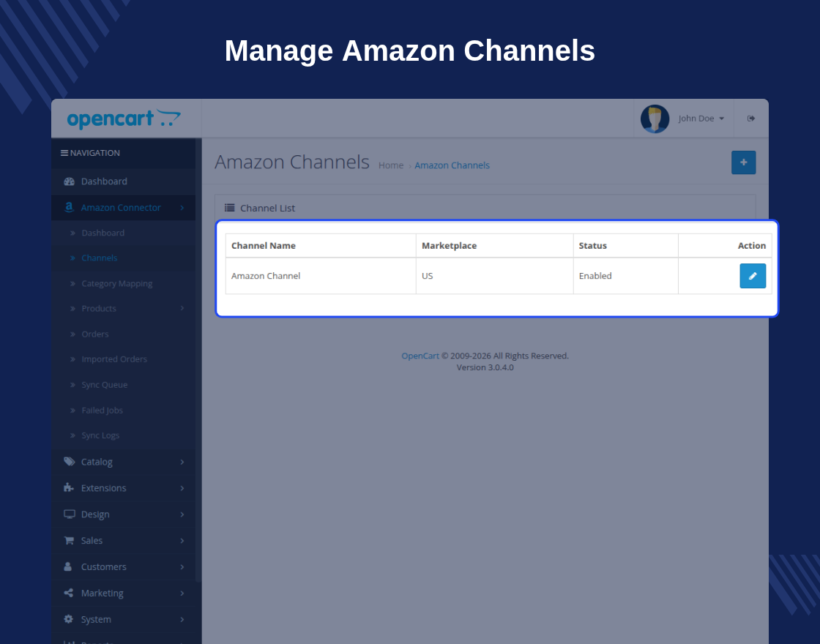Open the John Doe user dropdown
Viewport: 820px width, 644px height.
[701, 119]
